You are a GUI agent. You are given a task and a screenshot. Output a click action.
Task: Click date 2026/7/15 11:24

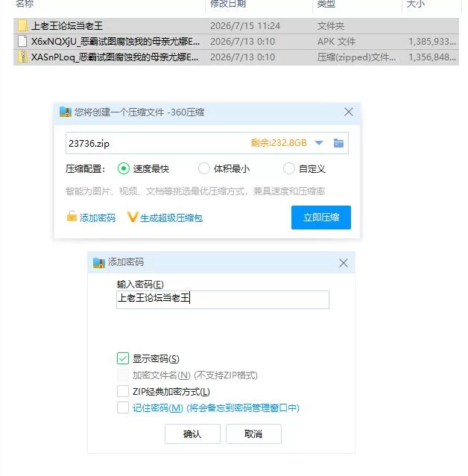pos(245,26)
